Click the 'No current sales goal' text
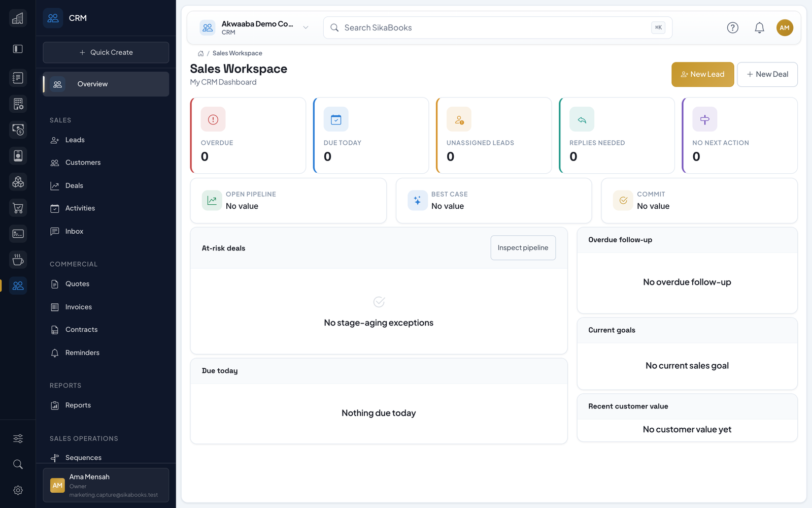 pyautogui.click(x=687, y=366)
